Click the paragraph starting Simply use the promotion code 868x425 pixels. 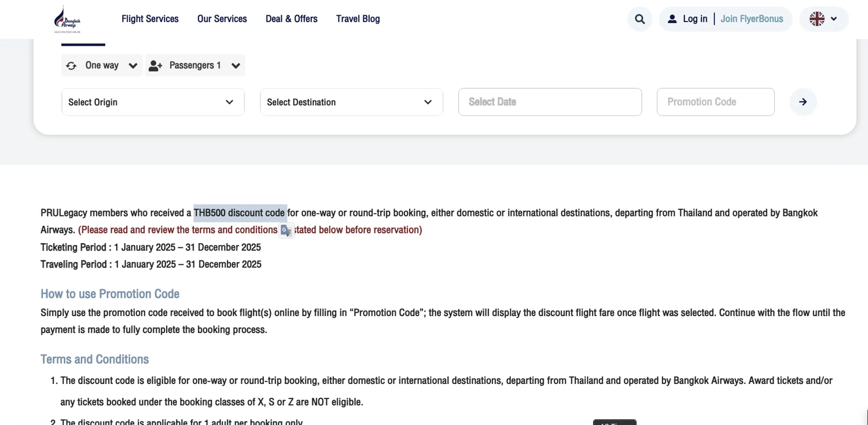pos(443,321)
